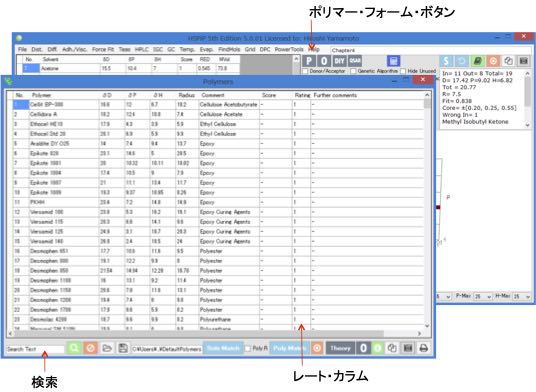Click the green O button in Polymers toolbar
This screenshot has height=392, width=536.
(378, 348)
